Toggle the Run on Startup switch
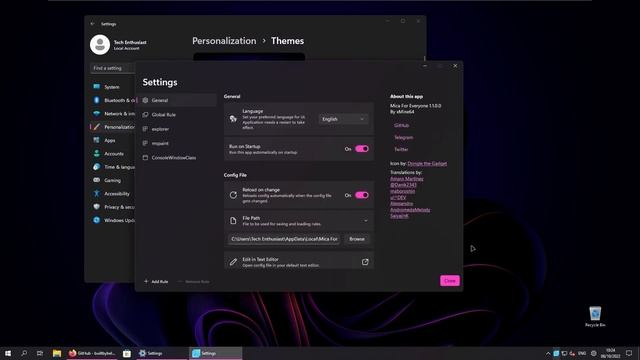The image size is (640, 360). click(x=362, y=149)
